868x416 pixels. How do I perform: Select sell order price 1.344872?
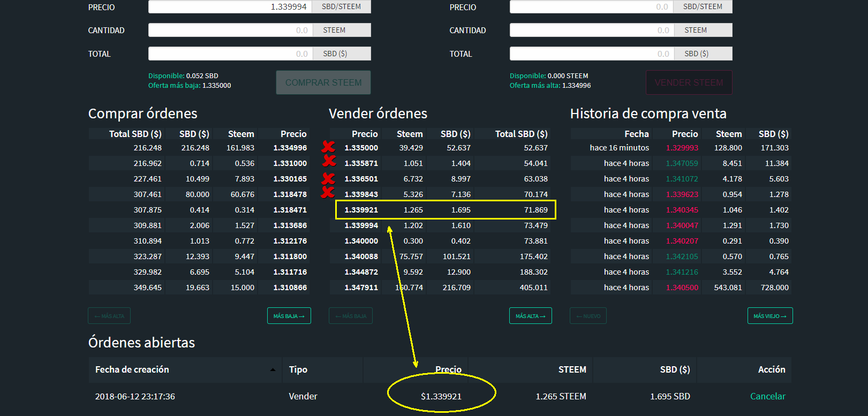361,273
